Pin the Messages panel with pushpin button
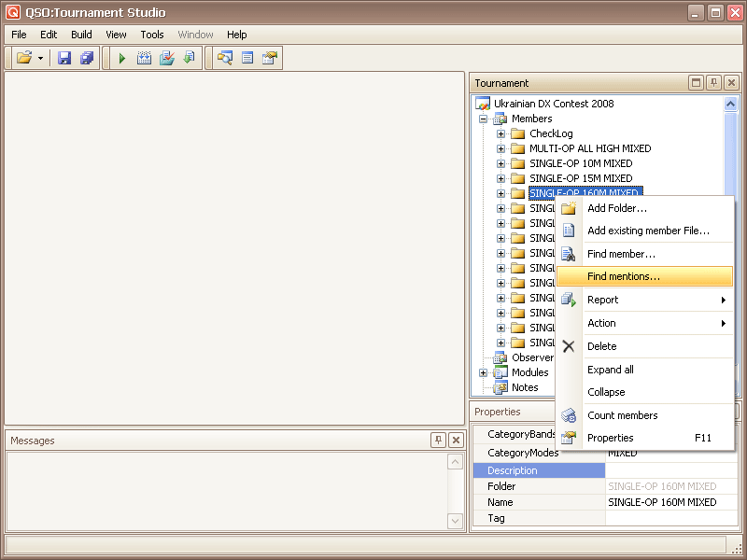747x560 pixels. pyautogui.click(x=438, y=441)
